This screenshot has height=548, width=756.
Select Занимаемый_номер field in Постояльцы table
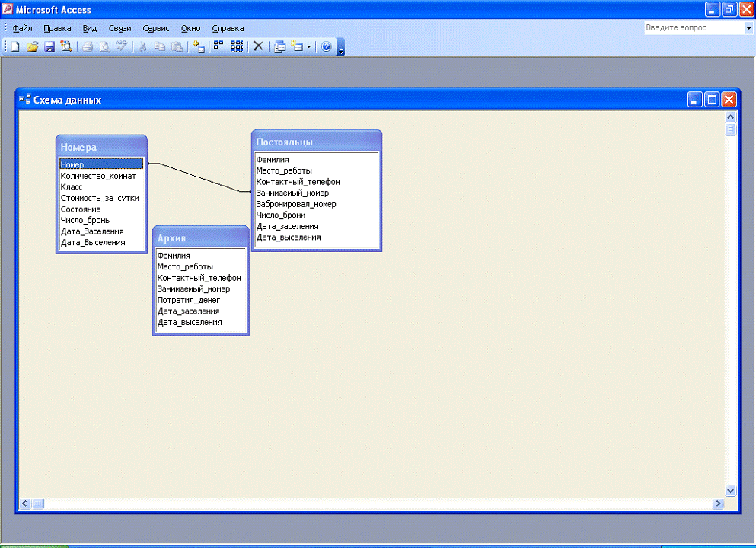[x=292, y=193]
